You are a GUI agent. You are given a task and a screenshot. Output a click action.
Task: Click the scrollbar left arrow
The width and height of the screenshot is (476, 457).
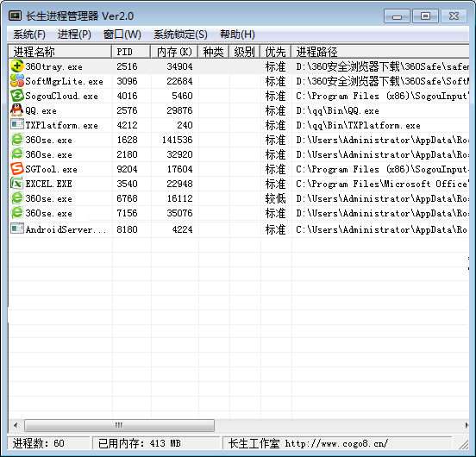point(16,425)
